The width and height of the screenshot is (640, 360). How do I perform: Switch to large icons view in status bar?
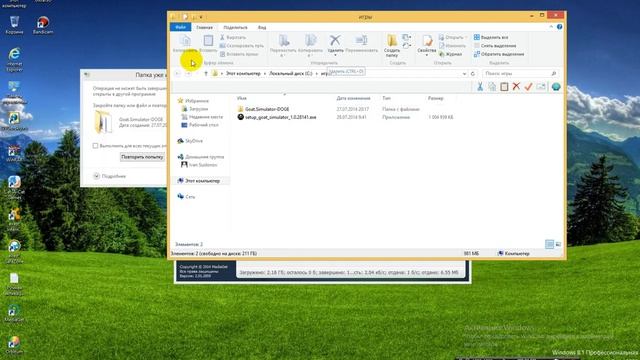558,244
